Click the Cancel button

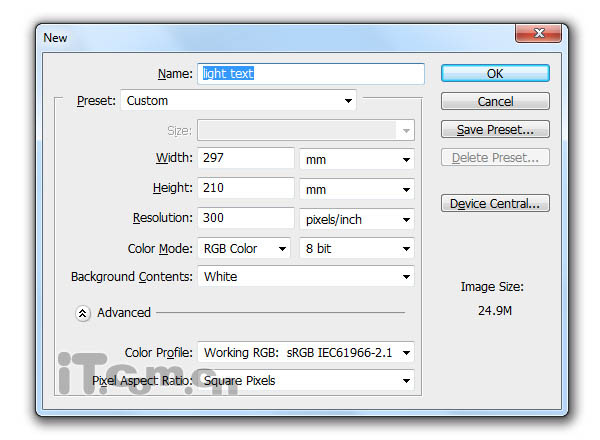pyautogui.click(x=495, y=101)
